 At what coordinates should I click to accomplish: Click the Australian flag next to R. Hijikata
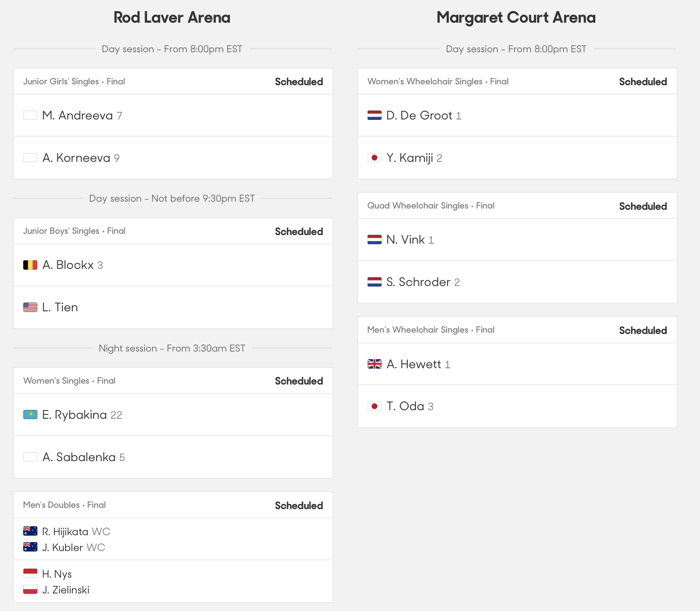click(30, 531)
